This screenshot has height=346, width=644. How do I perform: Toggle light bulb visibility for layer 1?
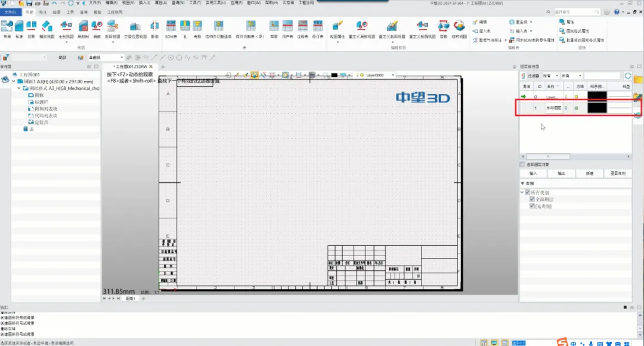pyautogui.click(x=565, y=108)
